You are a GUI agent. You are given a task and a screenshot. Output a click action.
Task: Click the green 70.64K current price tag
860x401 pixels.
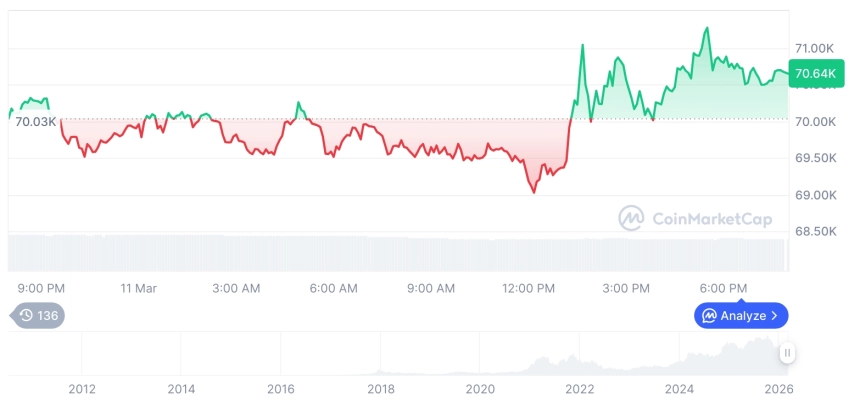coord(813,73)
